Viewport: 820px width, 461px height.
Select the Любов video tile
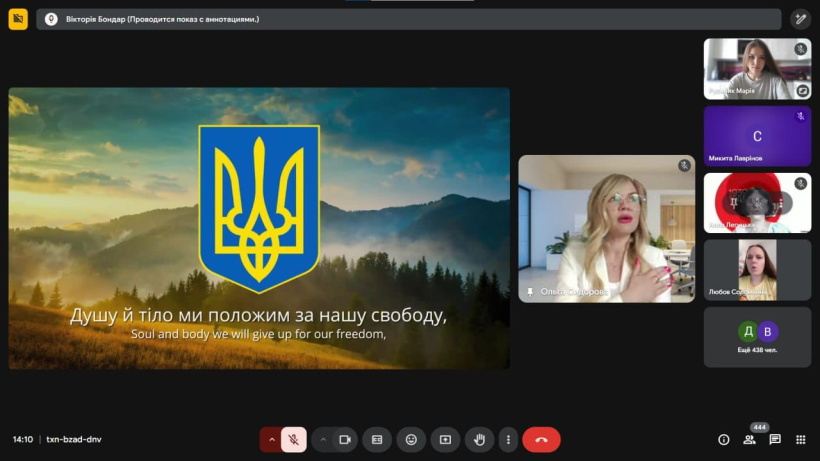757,270
